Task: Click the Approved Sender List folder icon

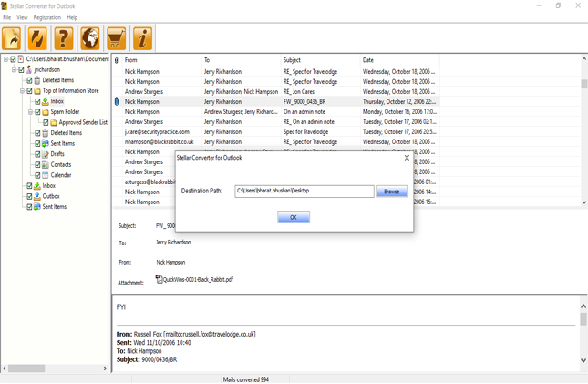Action: [54, 122]
